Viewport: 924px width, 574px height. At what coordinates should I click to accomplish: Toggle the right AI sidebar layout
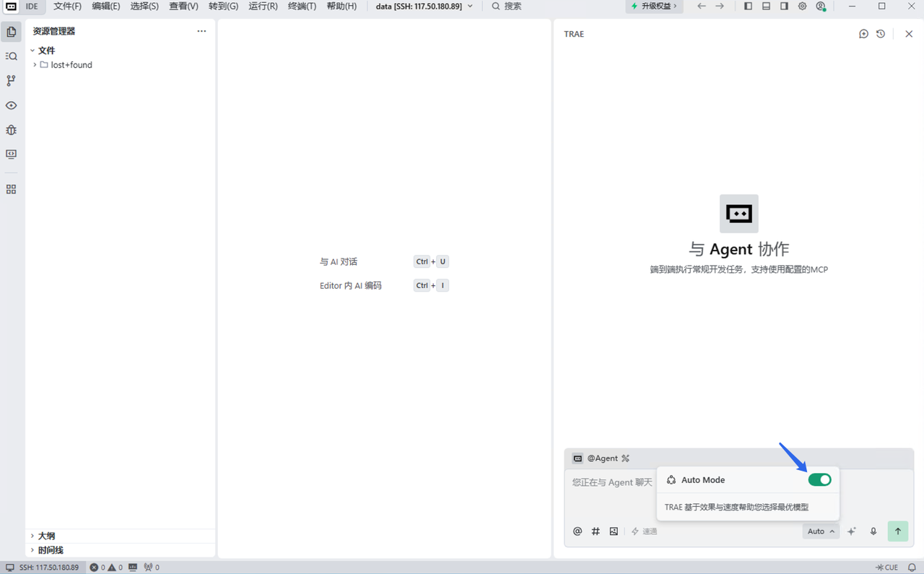[x=784, y=6]
